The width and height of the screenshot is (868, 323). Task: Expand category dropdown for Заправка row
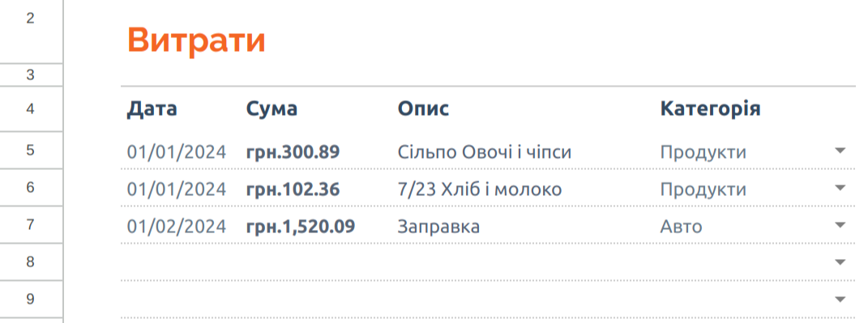coord(840,225)
